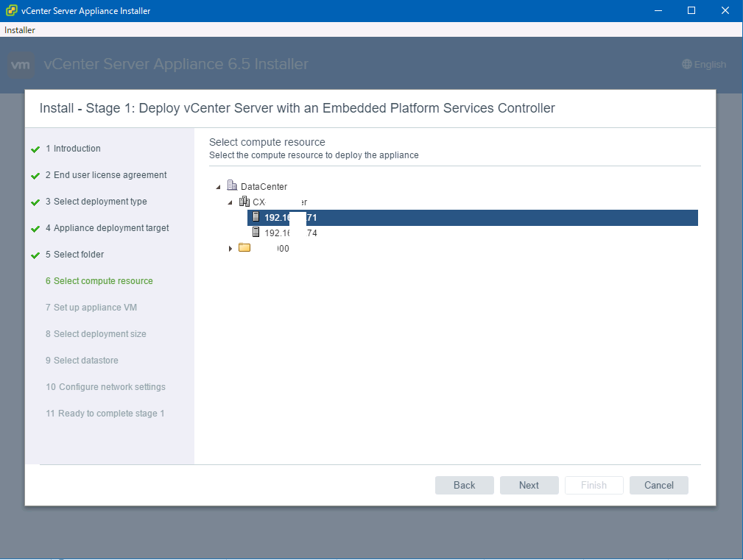743x560 pixels.
Task: Click green checkmark beside Appliance deployment target
Action: (x=35, y=229)
